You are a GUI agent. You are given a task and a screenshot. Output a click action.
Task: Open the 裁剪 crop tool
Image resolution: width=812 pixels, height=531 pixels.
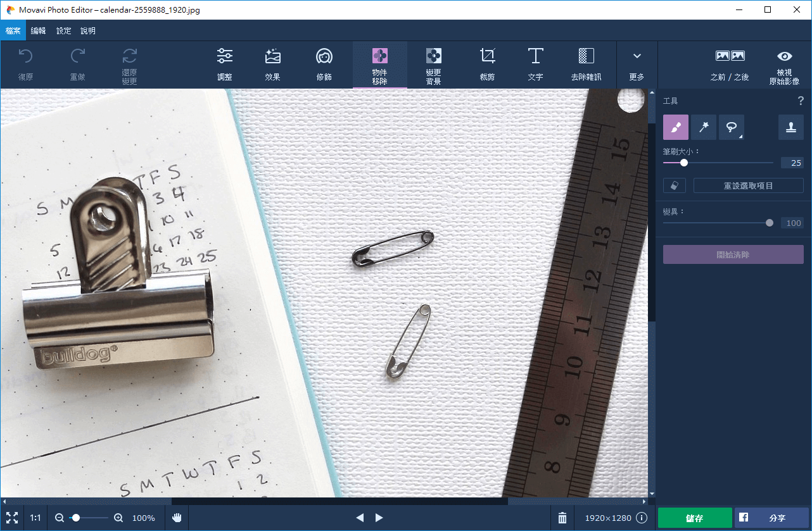click(x=487, y=65)
